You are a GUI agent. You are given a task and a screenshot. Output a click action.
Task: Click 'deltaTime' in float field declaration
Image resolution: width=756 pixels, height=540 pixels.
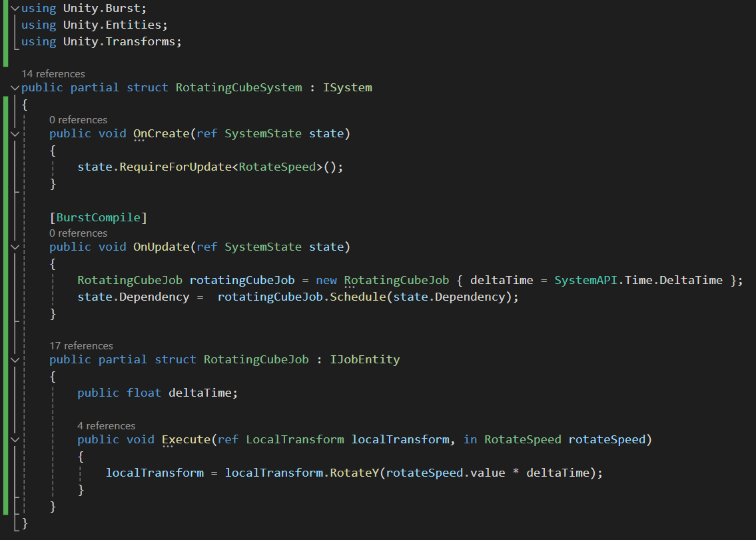pyautogui.click(x=200, y=393)
